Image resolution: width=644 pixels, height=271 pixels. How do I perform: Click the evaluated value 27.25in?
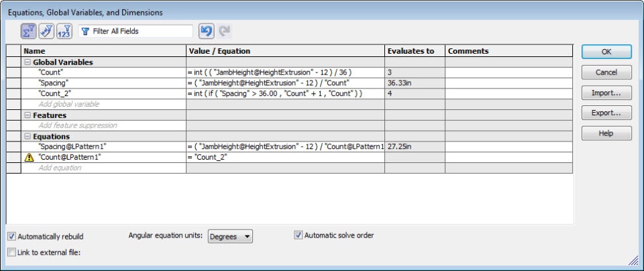[415, 147]
